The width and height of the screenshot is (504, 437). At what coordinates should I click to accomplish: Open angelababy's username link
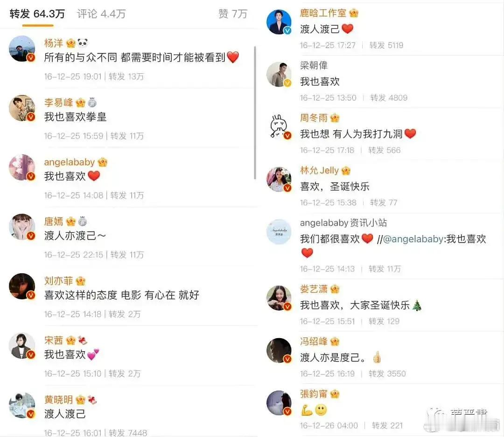tap(70, 162)
